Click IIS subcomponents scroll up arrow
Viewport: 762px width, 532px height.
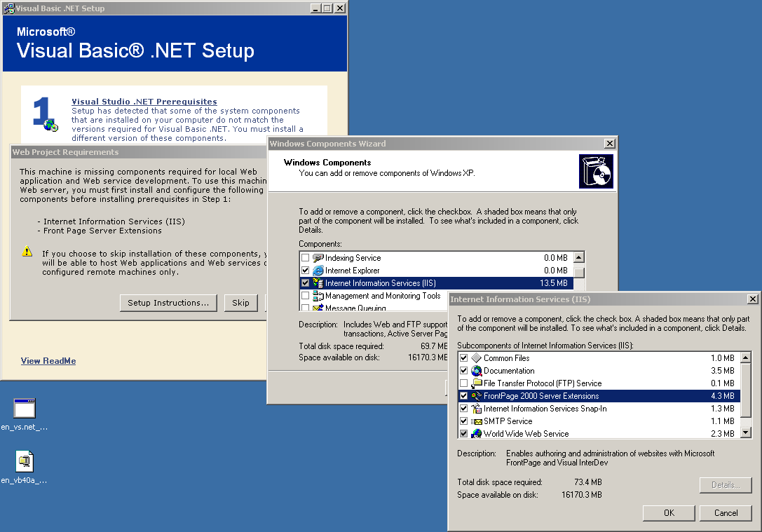(x=745, y=357)
